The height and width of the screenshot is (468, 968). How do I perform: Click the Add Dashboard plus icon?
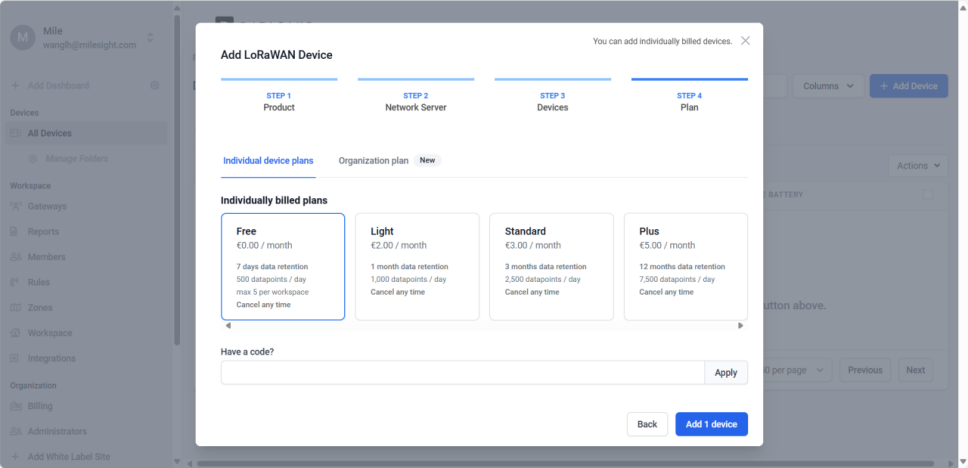[x=15, y=85]
